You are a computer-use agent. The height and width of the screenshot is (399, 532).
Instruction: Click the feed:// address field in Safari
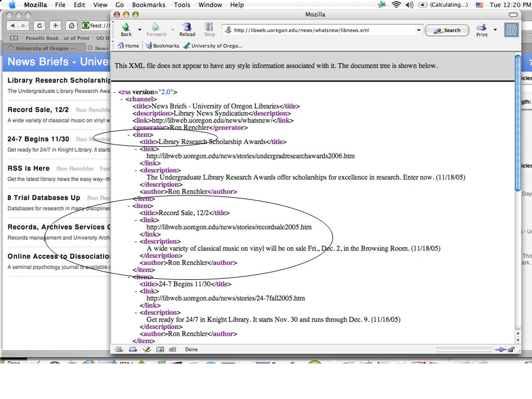96,25
